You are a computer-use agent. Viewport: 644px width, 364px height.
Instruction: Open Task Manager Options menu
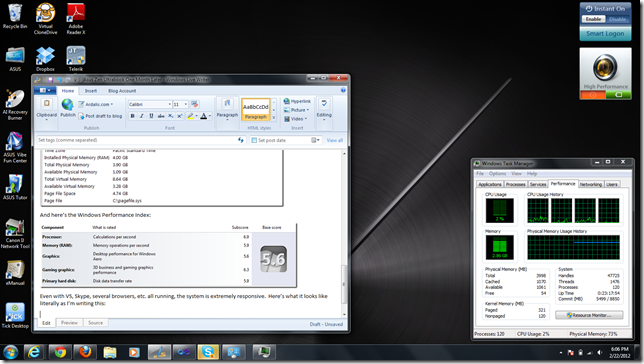497,174
